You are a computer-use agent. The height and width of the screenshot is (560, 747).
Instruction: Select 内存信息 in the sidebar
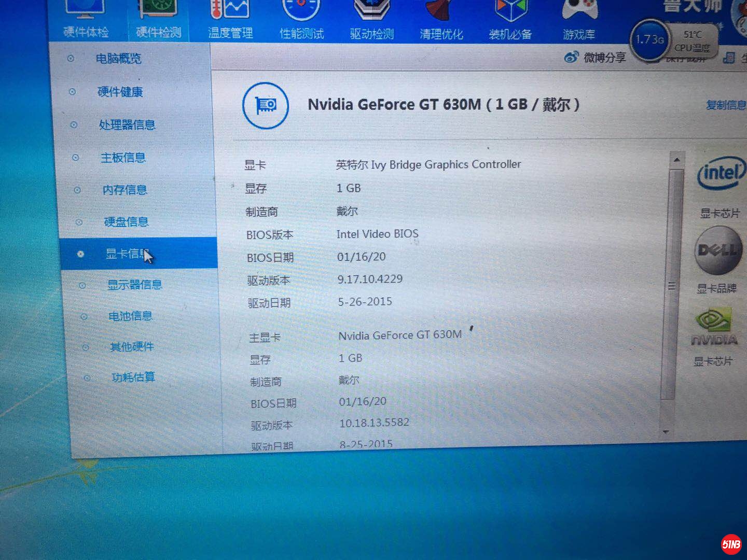click(x=125, y=190)
